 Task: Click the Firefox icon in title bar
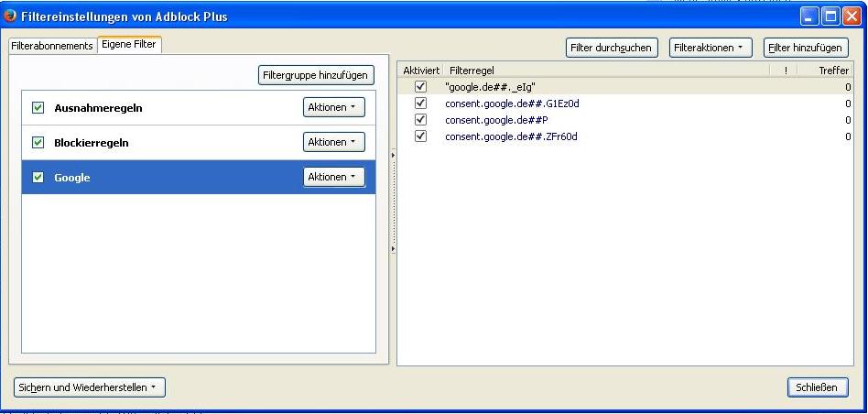(x=10, y=16)
